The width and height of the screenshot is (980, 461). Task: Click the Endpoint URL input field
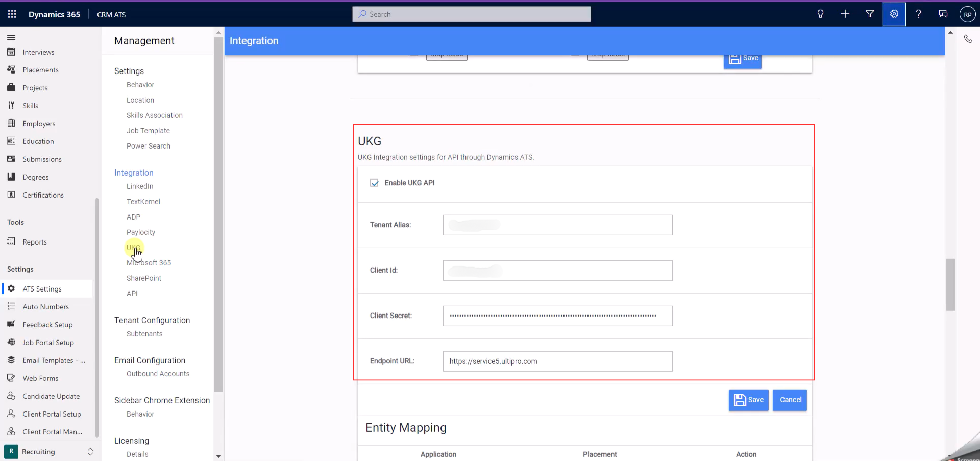pos(557,361)
